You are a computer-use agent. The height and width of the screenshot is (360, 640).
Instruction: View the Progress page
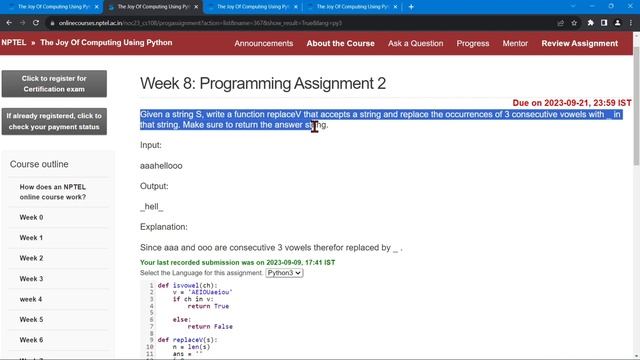[x=473, y=43]
